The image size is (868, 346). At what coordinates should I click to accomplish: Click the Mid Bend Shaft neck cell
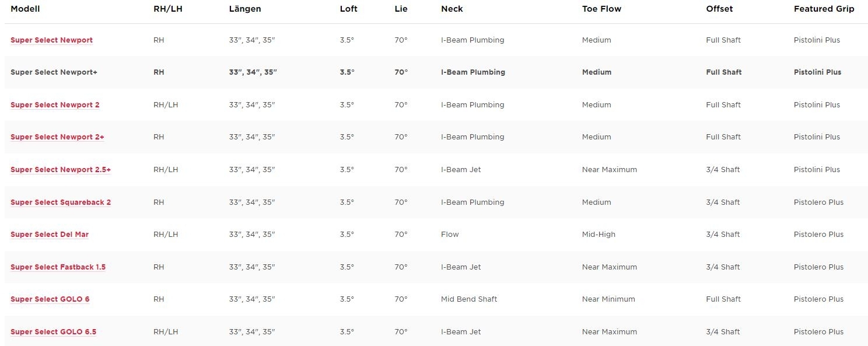469,299
